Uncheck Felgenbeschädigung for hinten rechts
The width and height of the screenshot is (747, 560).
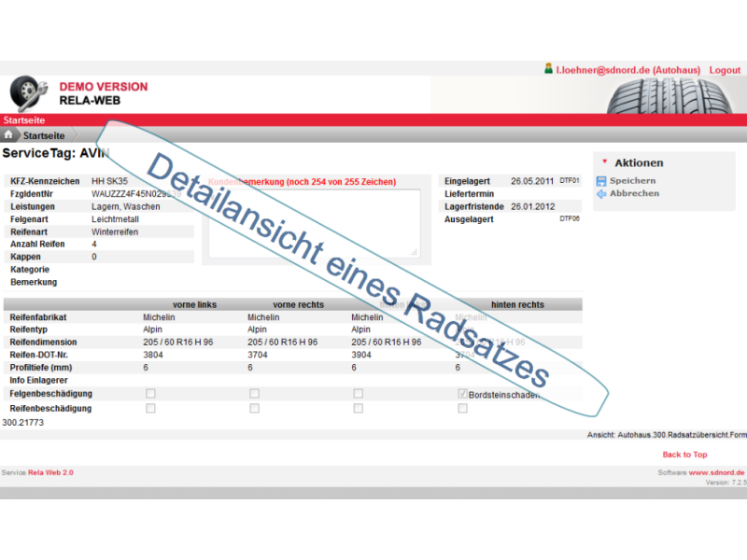[462, 394]
